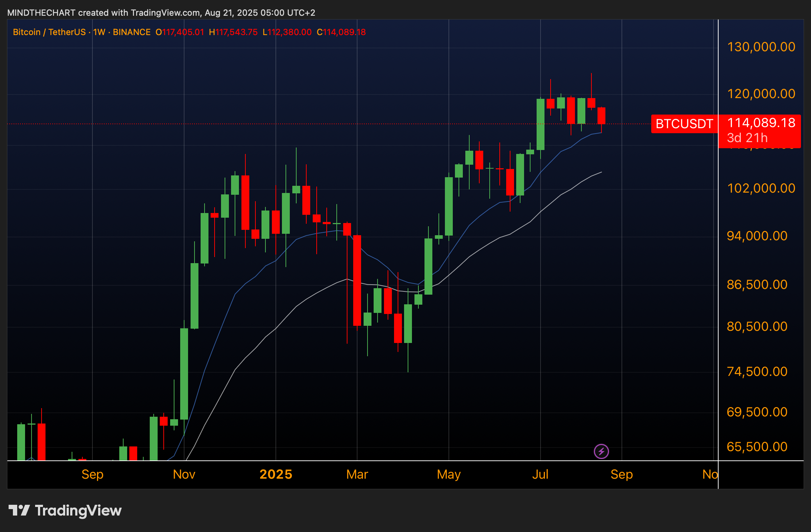Image resolution: width=811 pixels, height=532 pixels.
Task: Click the Mar label on time axis
Action: [357, 474]
